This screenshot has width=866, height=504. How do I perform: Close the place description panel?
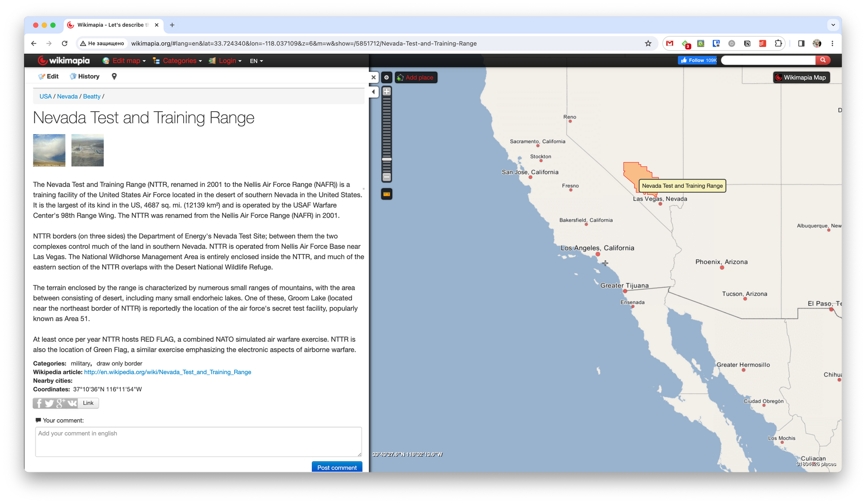point(374,77)
